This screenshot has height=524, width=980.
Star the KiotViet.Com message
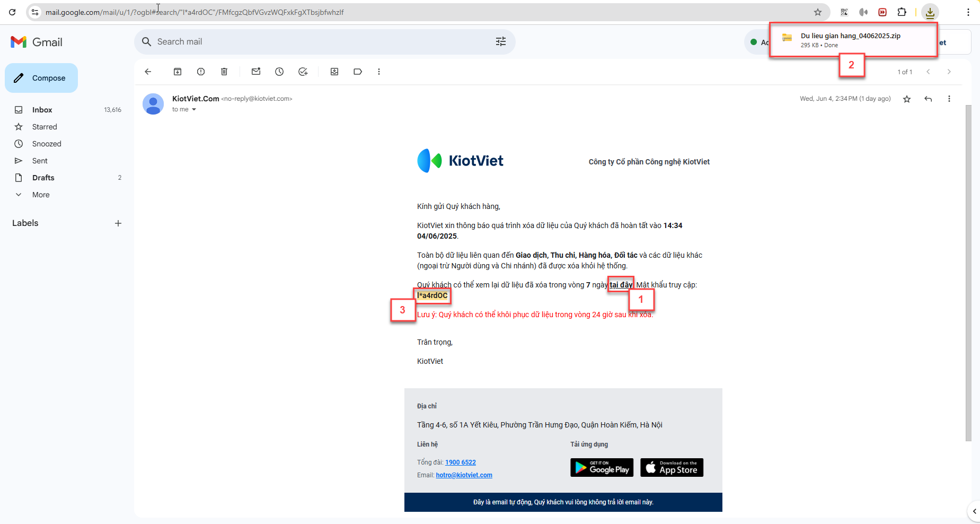coord(907,99)
